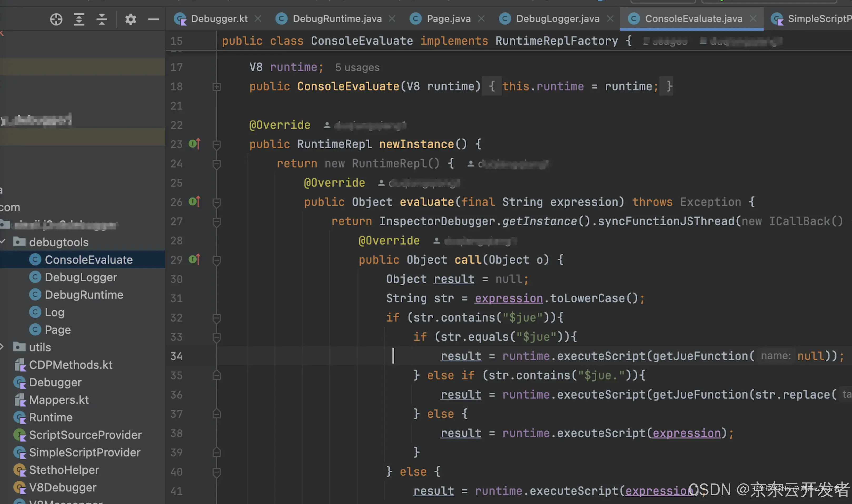
Task: Click the CDPMethods.kt Kotlin file icon
Action: click(x=20, y=365)
